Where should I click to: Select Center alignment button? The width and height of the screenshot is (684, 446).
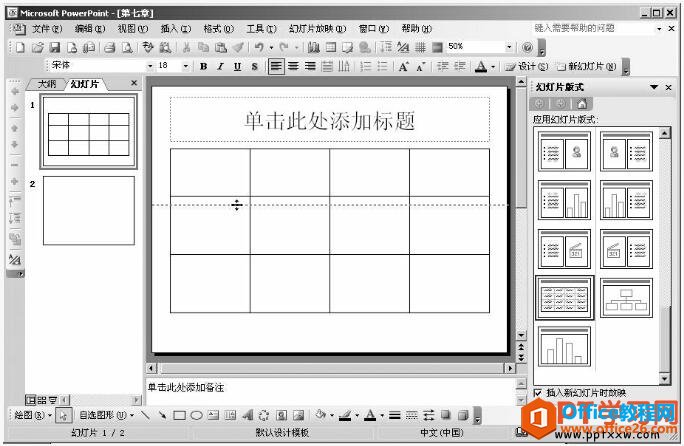[293, 66]
